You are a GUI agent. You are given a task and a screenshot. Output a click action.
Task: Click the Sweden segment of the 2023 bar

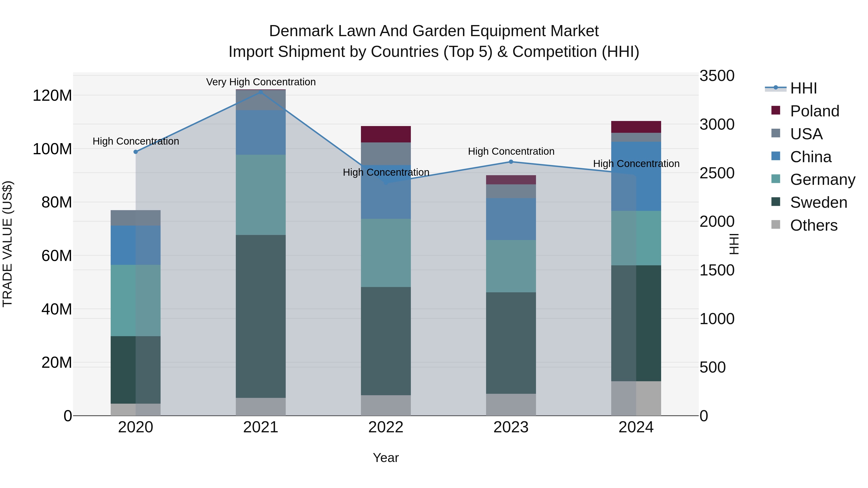511,343
